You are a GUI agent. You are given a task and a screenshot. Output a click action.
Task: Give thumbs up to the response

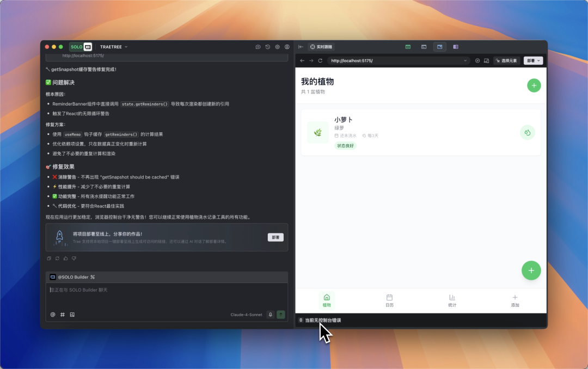pos(66,259)
